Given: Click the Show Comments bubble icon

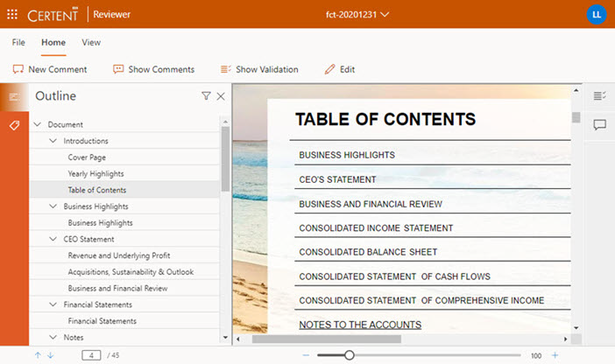Looking at the screenshot, I should (118, 69).
